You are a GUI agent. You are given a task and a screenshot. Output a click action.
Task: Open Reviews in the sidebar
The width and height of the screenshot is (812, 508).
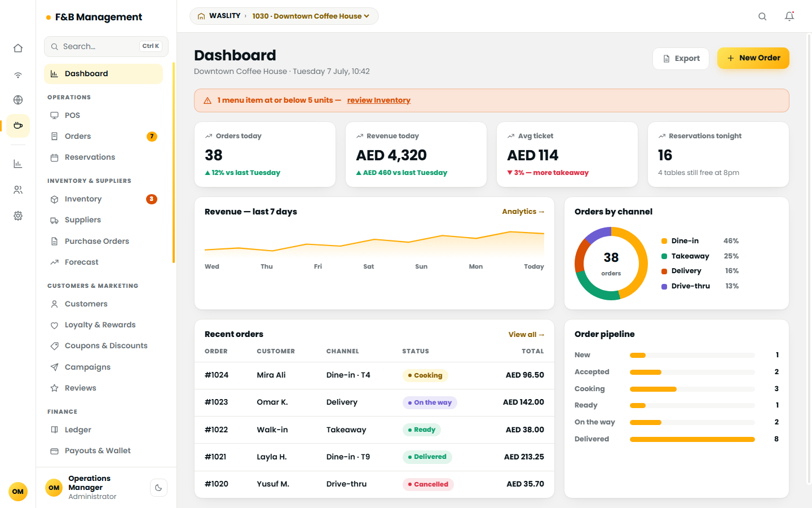104,388
